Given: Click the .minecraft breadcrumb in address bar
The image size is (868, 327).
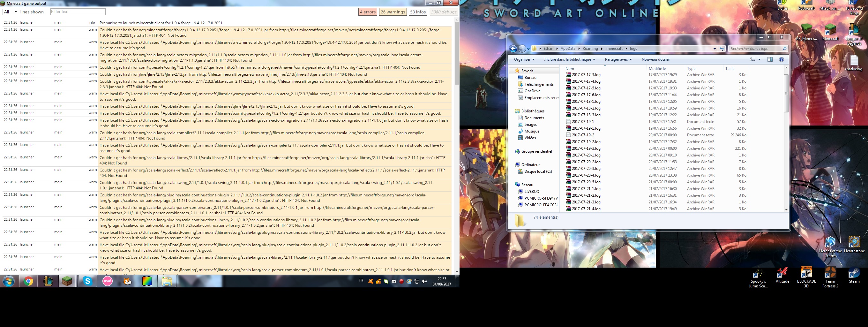Looking at the screenshot, I should tap(614, 49).
